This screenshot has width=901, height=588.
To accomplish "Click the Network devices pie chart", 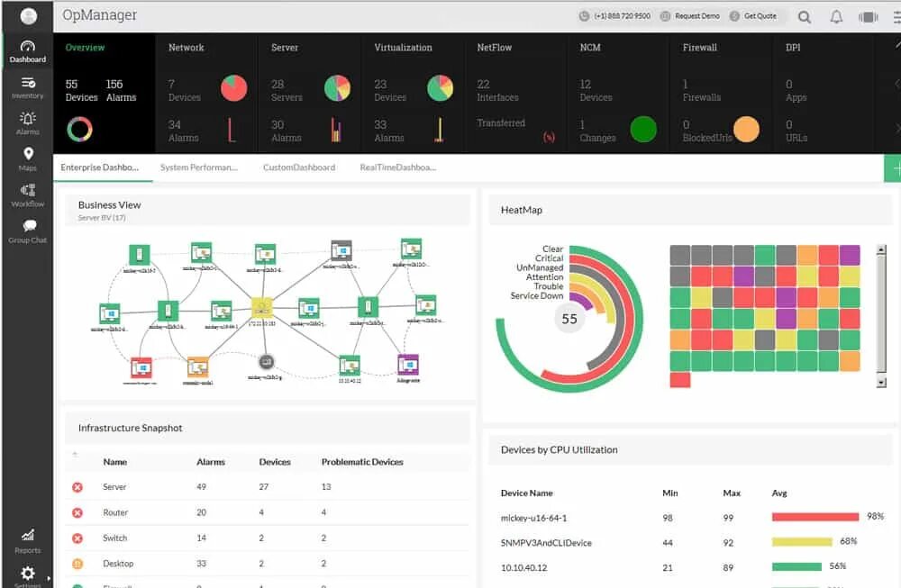I will [234, 88].
